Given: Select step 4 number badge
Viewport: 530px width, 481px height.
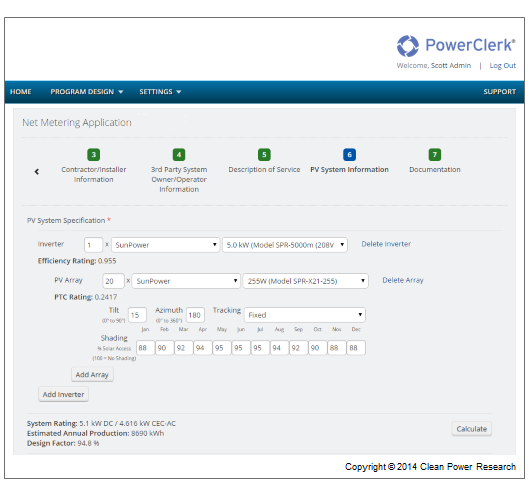Looking at the screenshot, I should click(x=179, y=155).
